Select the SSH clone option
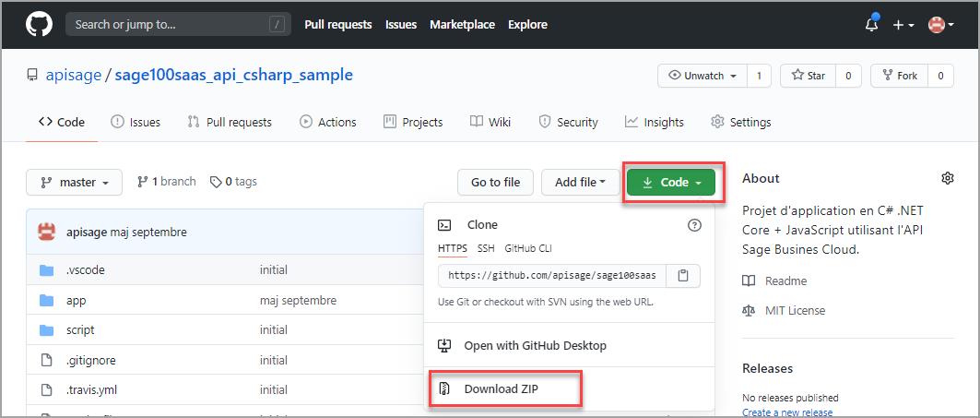The image size is (980, 418). [x=486, y=248]
